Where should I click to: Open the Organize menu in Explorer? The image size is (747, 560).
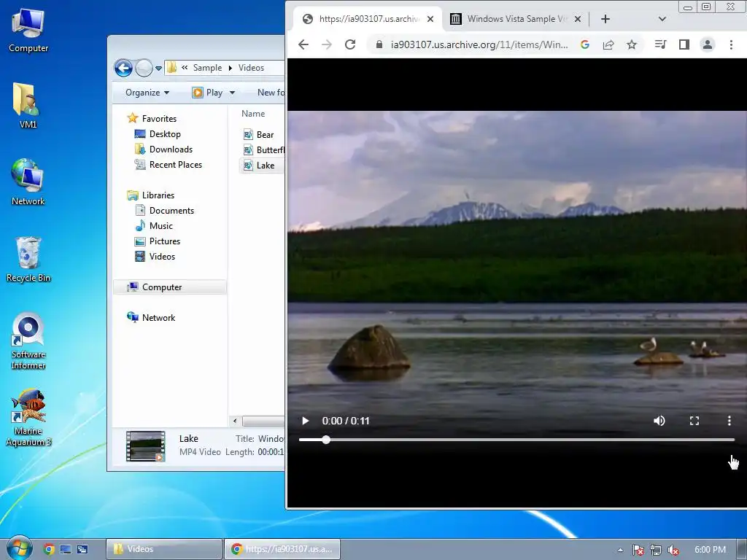tap(147, 93)
